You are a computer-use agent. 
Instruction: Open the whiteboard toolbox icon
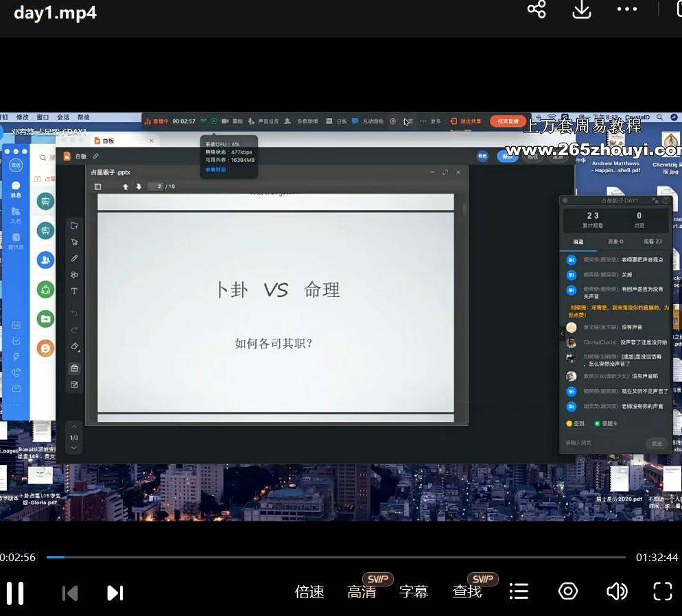pos(74,368)
